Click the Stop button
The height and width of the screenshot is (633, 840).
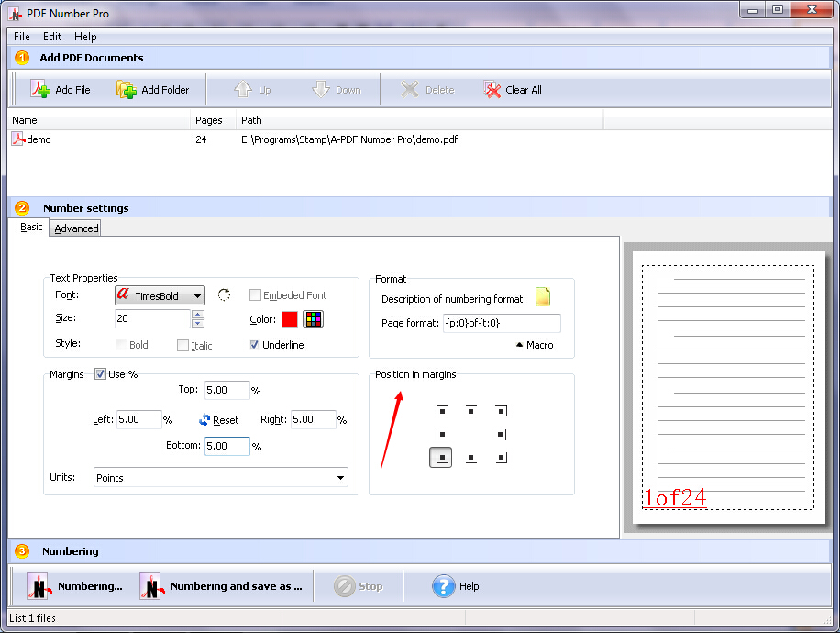click(358, 586)
